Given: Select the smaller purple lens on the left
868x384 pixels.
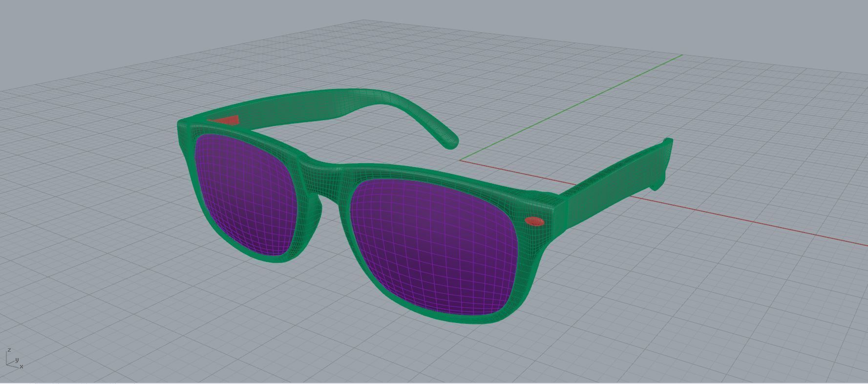Looking at the screenshot, I should [x=247, y=195].
